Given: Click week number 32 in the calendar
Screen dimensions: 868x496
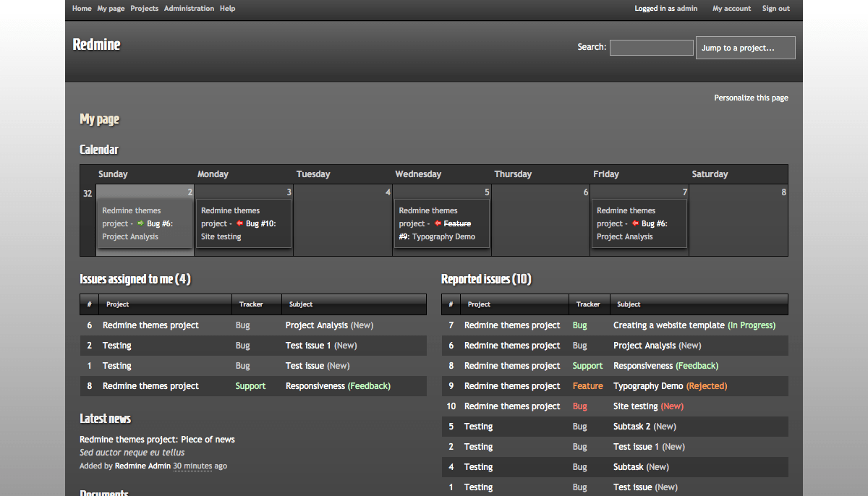Looking at the screenshot, I should [x=88, y=193].
